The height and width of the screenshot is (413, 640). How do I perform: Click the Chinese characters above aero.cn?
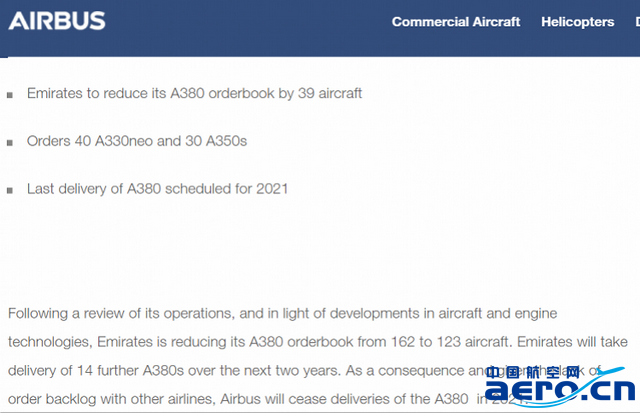point(533,372)
